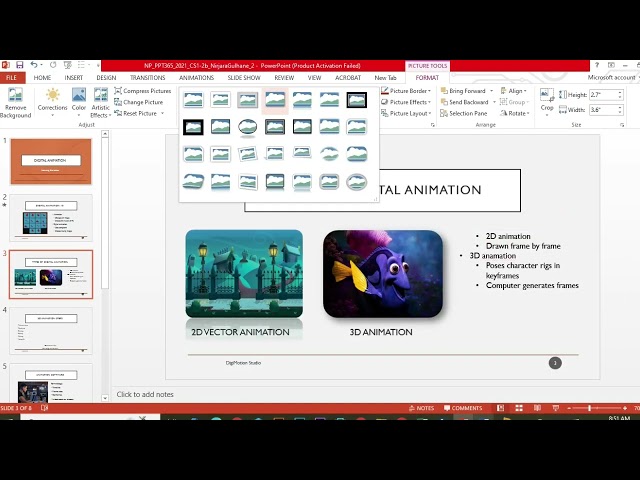Open the Corrections options

[x=52, y=102]
